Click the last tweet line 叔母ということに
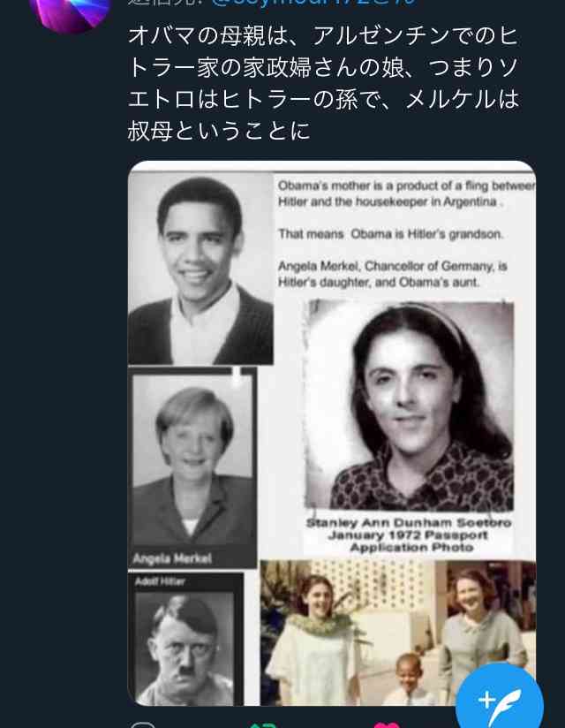This screenshot has height=728, width=565. pyautogui.click(x=218, y=131)
